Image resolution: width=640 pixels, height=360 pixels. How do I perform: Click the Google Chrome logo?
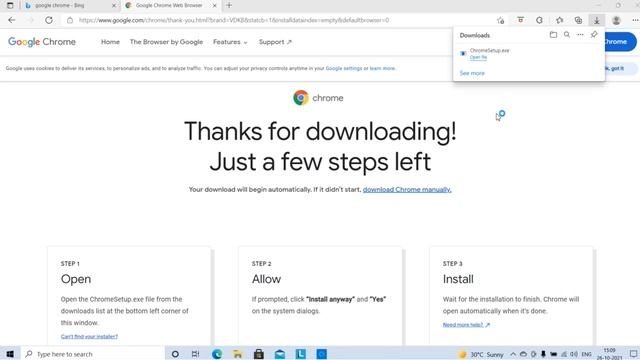point(42,42)
